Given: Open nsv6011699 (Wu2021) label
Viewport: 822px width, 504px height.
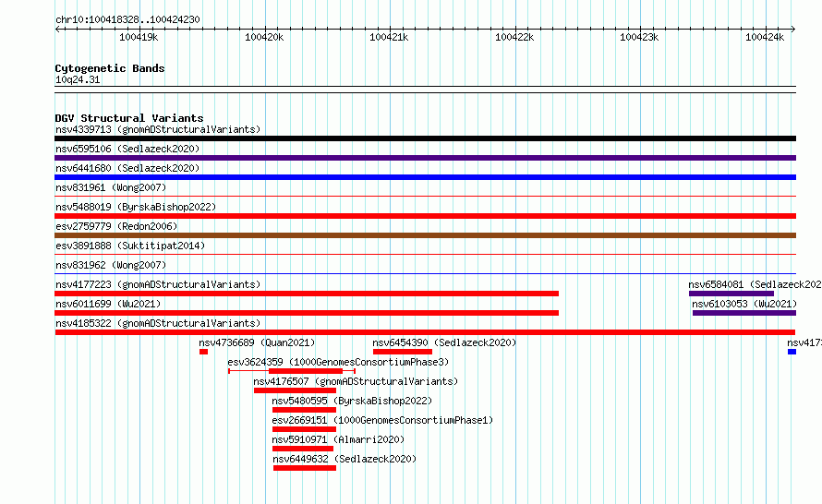Looking at the screenshot, I should (x=108, y=304).
